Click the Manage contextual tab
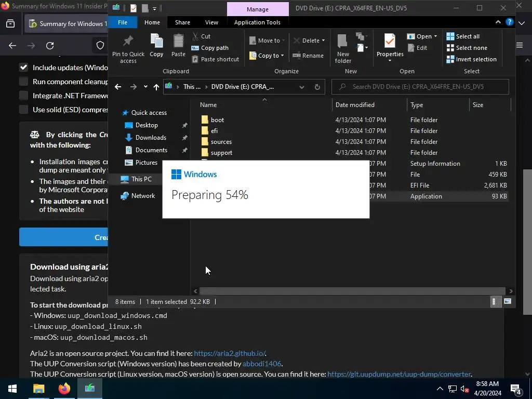The image size is (532, 399). pos(258,9)
